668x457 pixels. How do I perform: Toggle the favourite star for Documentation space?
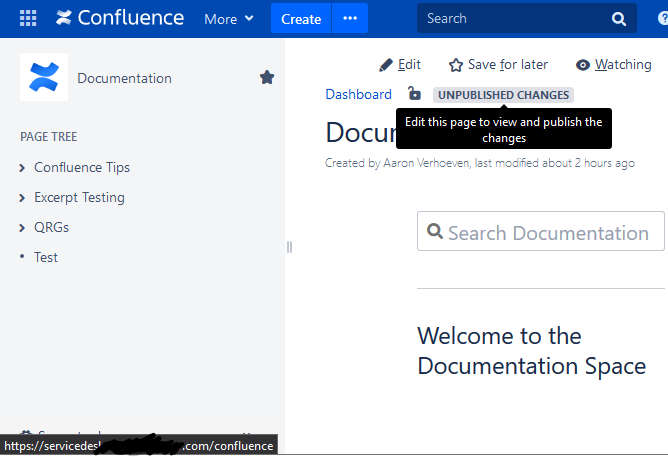pos(267,77)
